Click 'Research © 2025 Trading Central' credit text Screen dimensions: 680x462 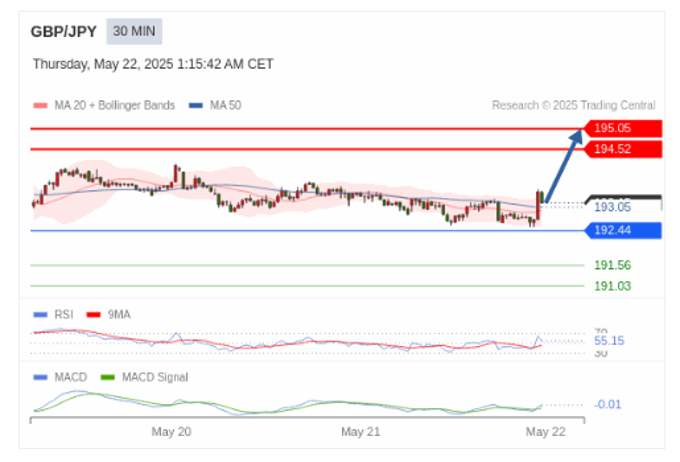coord(573,105)
